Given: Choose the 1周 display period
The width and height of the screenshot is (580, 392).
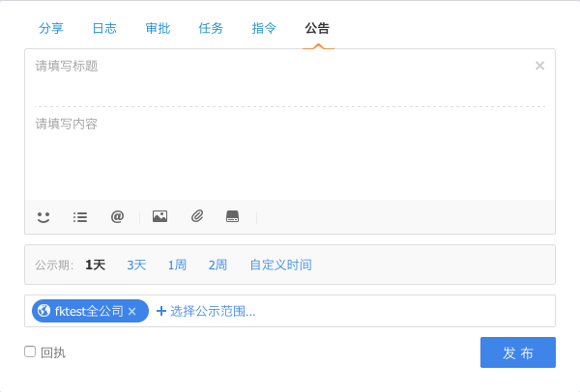Looking at the screenshot, I should pyautogui.click(x=177, y=265).
